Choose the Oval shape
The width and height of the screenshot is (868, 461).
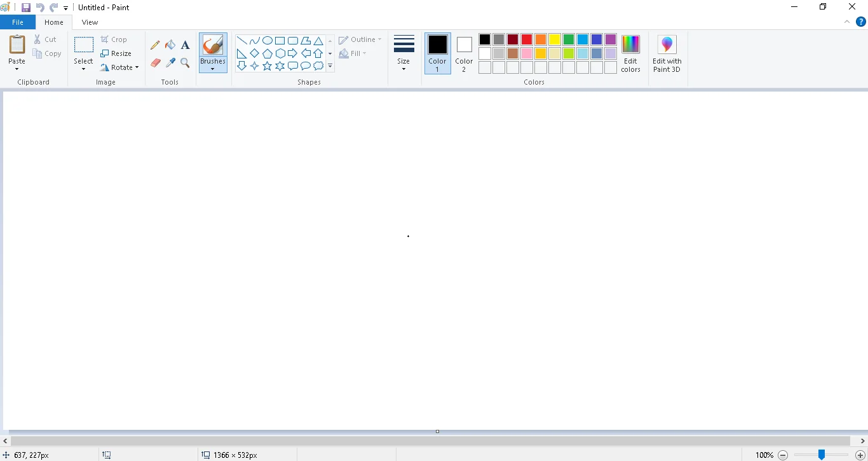coord(268,41)
